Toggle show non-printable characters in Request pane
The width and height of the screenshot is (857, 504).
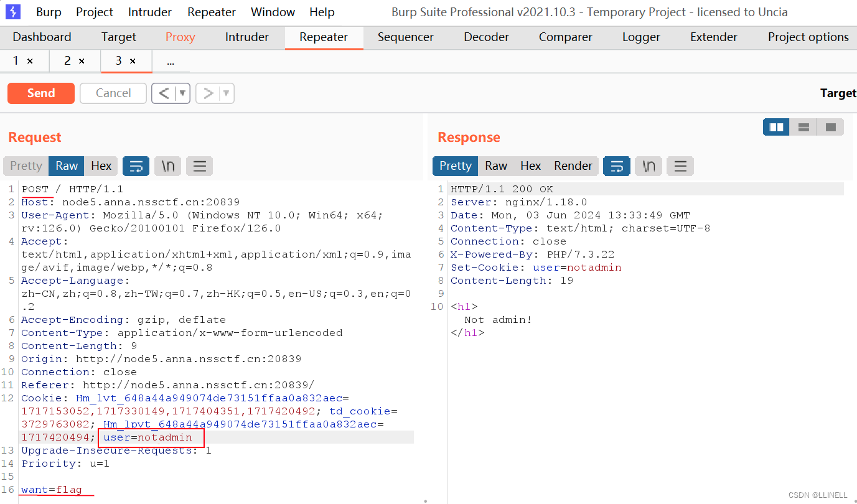pos(167,166)
